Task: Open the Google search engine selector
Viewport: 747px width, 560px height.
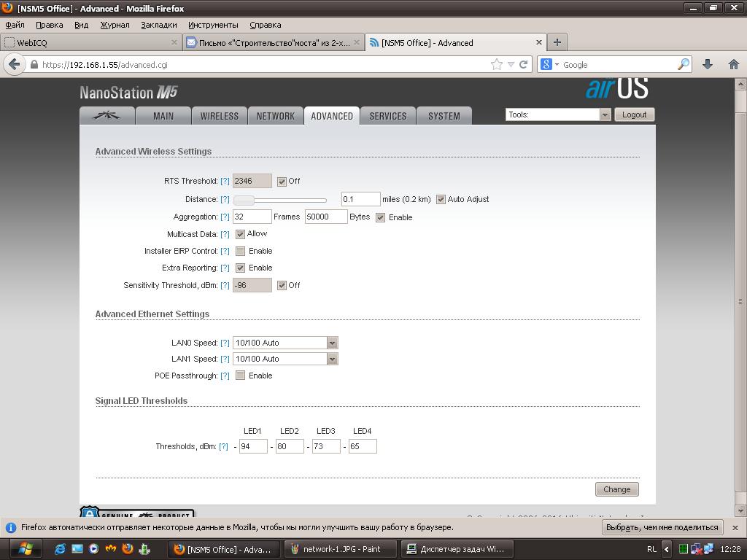Action: 550,64
